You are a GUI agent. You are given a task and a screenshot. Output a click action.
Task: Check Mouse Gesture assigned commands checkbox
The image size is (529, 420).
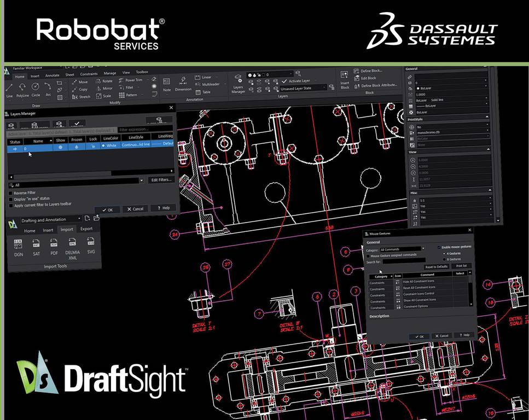pos(368,256)
